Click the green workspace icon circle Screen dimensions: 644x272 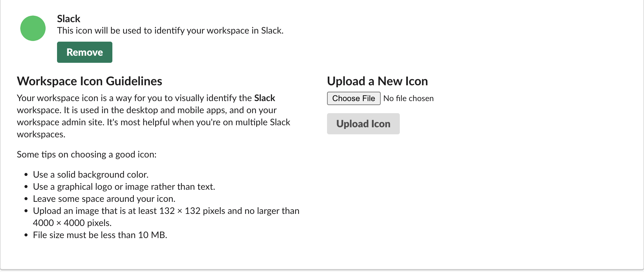[x=33, y=28]
